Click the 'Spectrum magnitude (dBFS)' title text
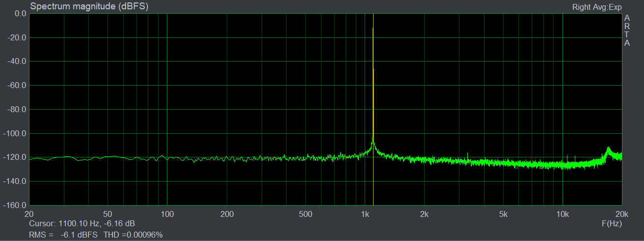644x241 pixels. click(89, 6)
